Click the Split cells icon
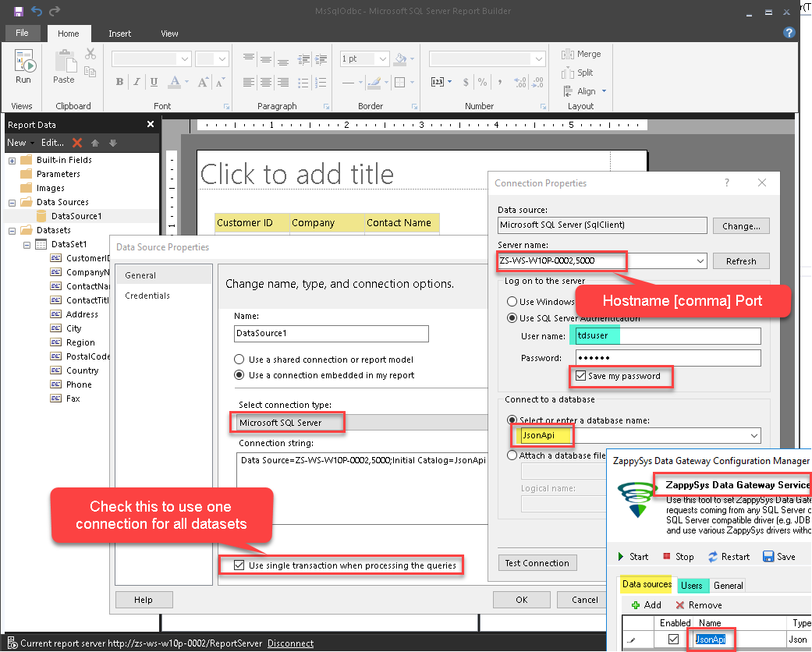 point(577,73)
